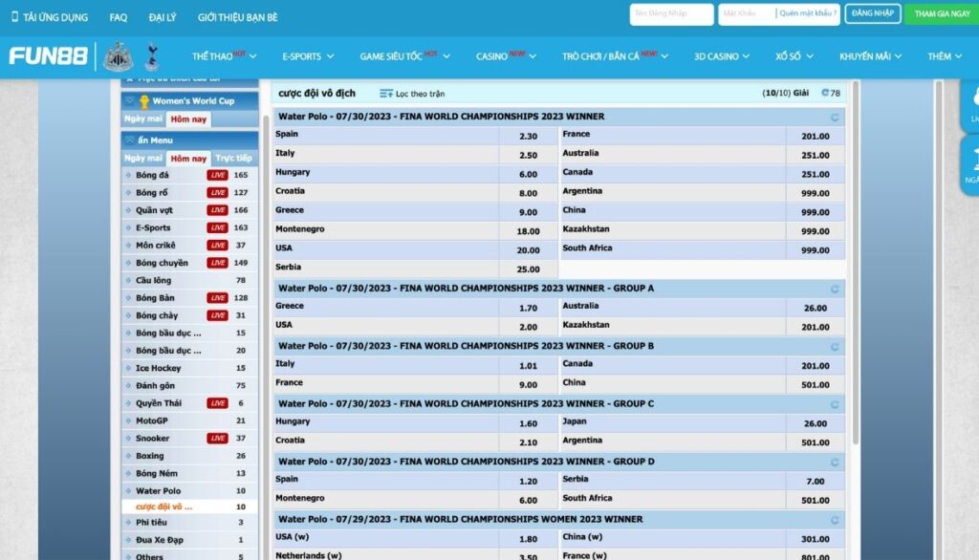Screen dimensions: 979x560
Task: Open the 3D Casino dropdown
Action: 721,56
